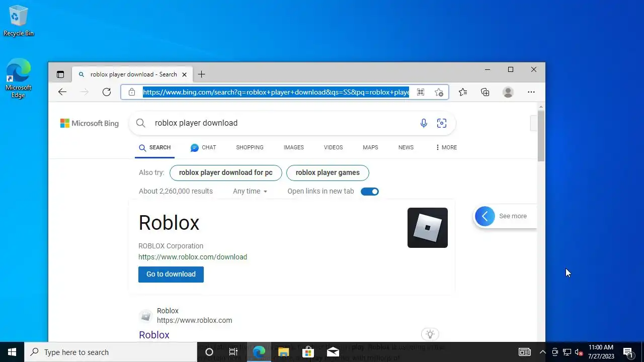Switch to the SHOPPING tab

(x=250, y=147)
